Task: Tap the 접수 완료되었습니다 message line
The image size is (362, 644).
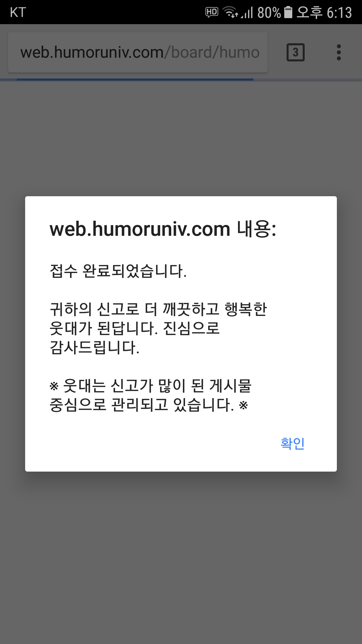Action: [118, 271]
